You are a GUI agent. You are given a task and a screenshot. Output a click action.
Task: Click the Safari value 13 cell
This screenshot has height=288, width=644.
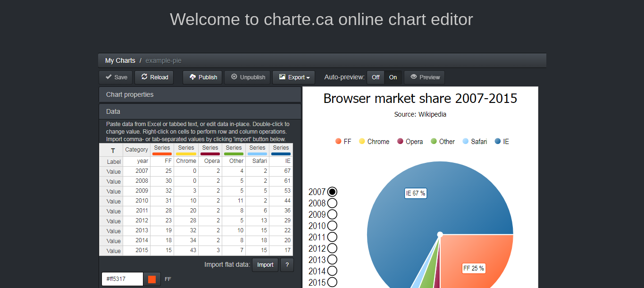point(258,221)
